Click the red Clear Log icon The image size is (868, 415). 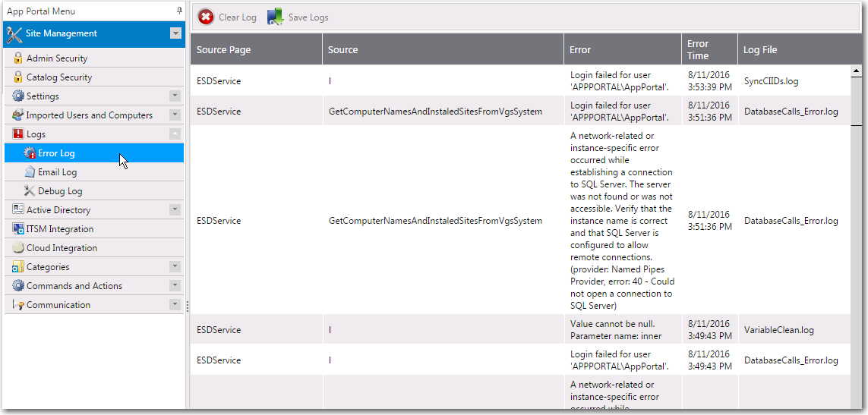[x=206, y=17]
